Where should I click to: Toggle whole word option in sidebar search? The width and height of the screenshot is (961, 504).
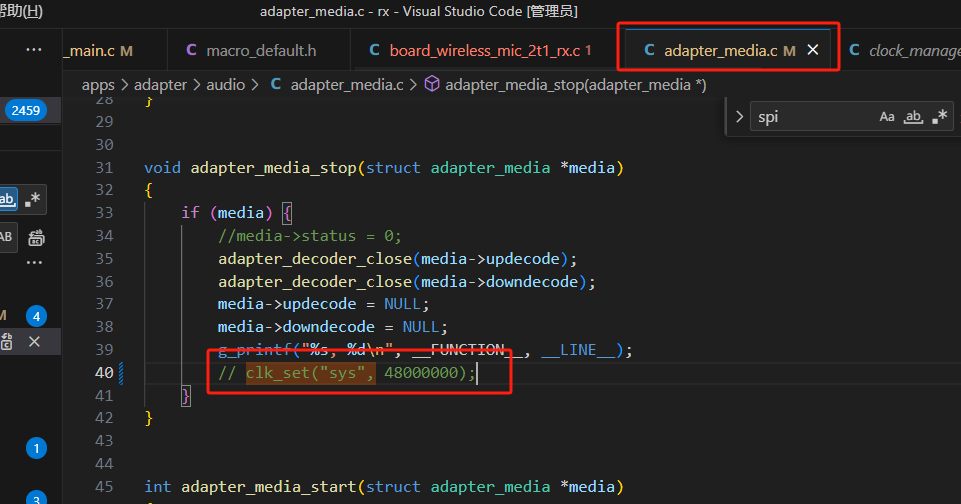click(7, 199)
